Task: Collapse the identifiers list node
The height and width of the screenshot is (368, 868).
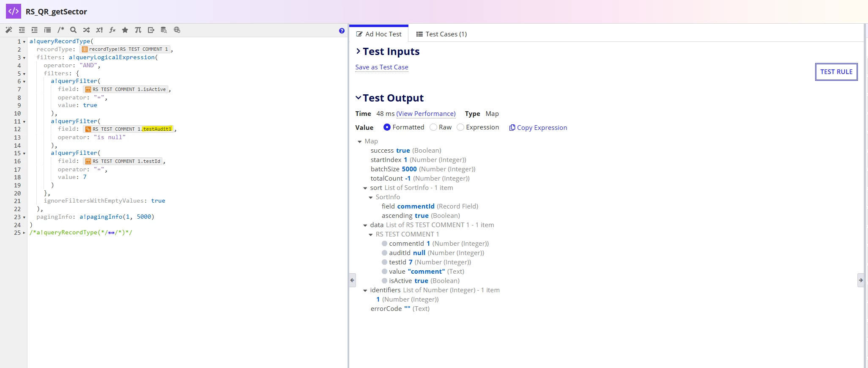Action: [365, 291]
